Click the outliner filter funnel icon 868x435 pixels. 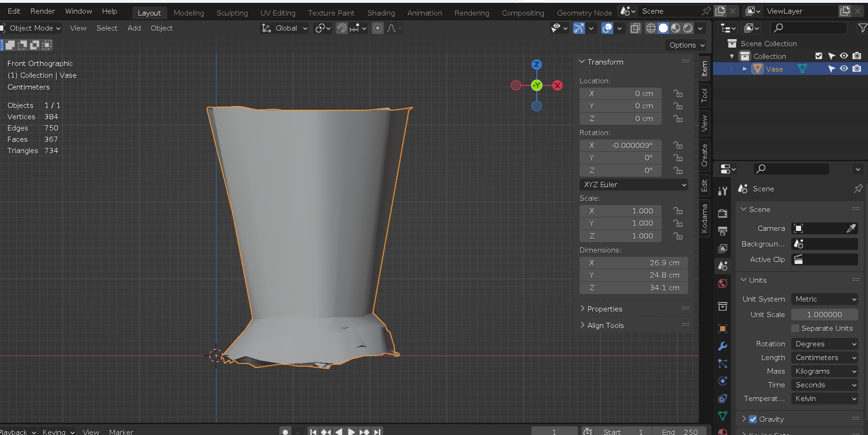tap(862, 28)
